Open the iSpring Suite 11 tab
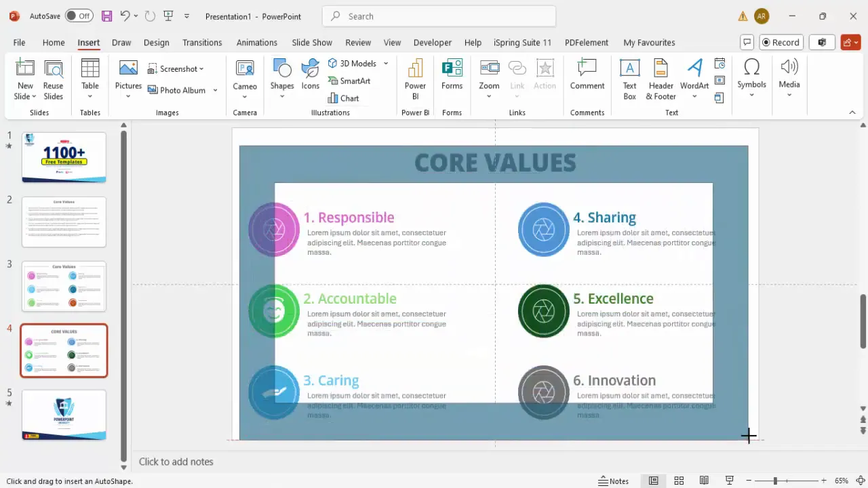868x488 pixels. [x=522, y=42]
